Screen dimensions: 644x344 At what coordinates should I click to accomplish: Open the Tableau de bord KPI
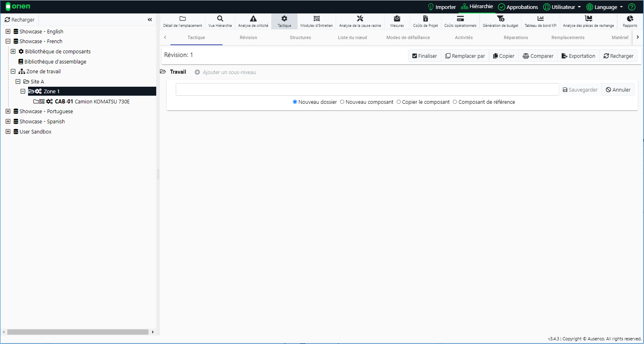[540, 21]
